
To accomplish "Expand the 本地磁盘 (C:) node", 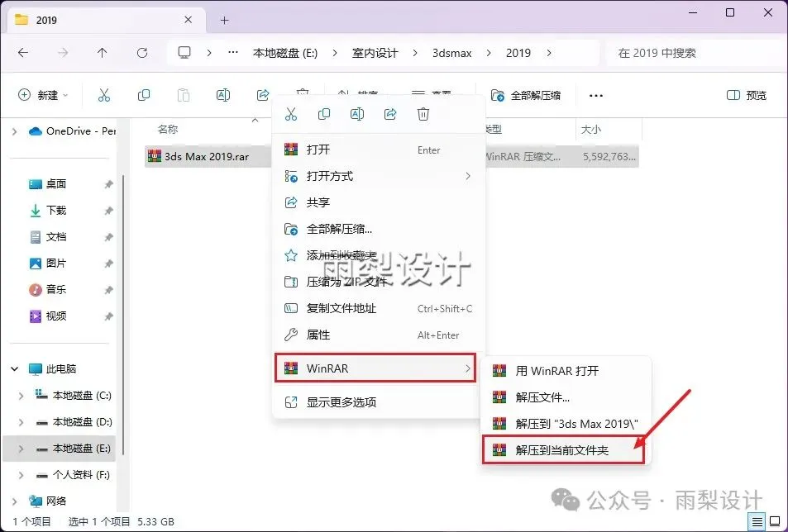I will tap(21, 396).
